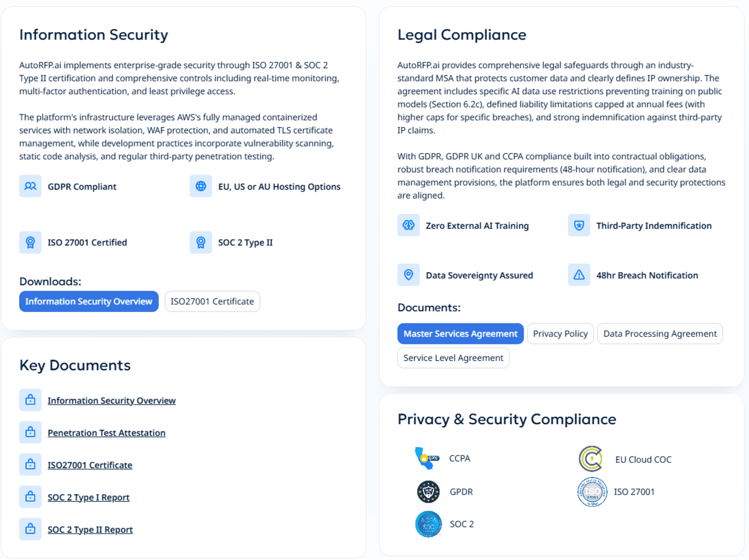Screen dimensions: 749x560
Task: Click the 48hr Breach Notification warning icon
Action: coord(578,274)
